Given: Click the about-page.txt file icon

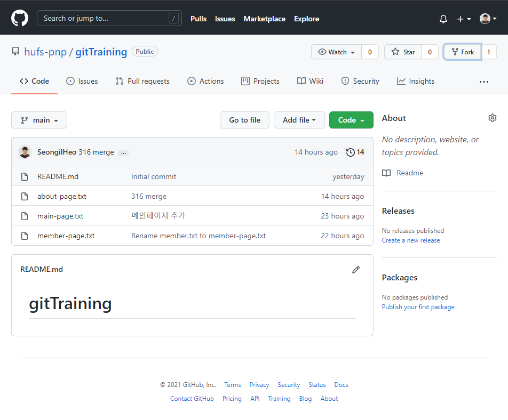Looking at the screenshot, I should point(25,197).
